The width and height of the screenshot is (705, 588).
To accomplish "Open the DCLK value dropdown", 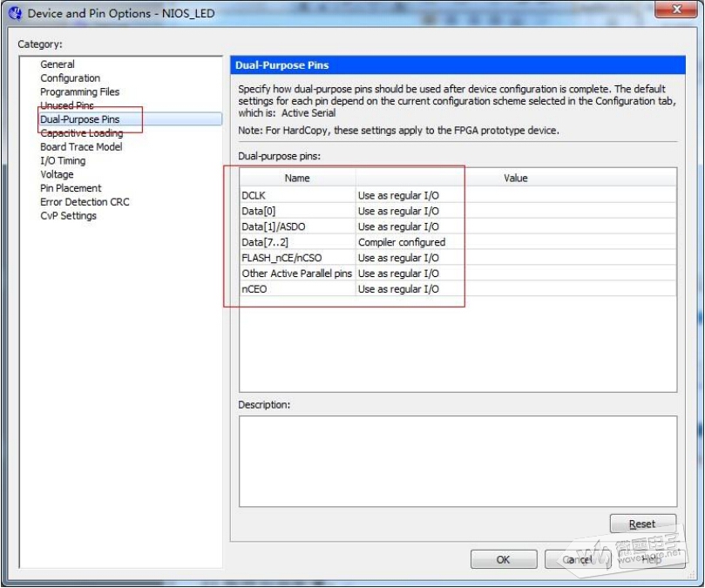I will tap(514, 195).
